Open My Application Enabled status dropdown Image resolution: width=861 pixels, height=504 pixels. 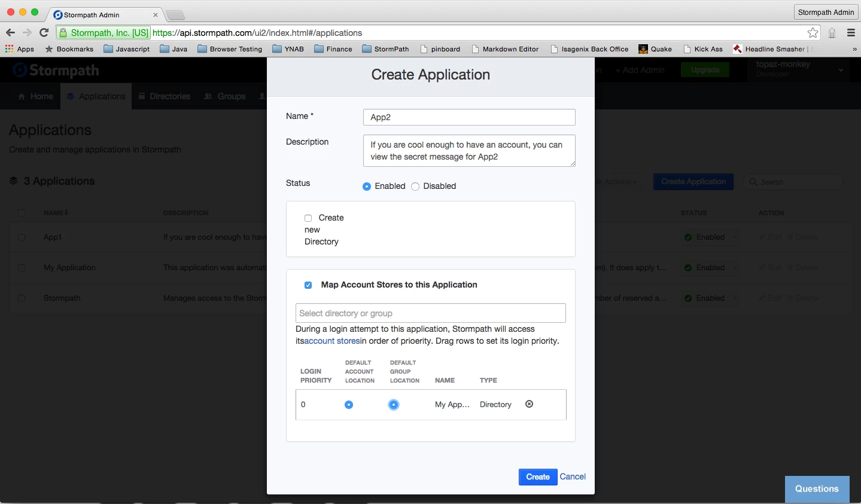pyautogui.click(x=710, y=268)
